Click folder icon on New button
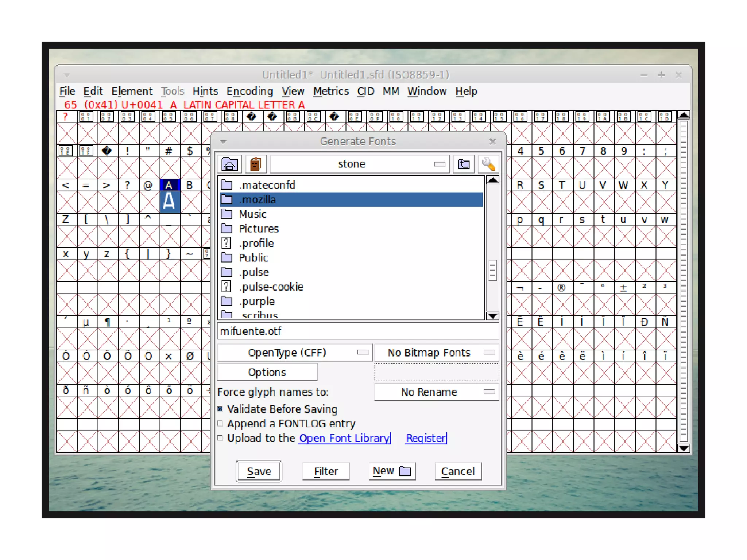Screen dimensions: 747x560 point(405,471)
